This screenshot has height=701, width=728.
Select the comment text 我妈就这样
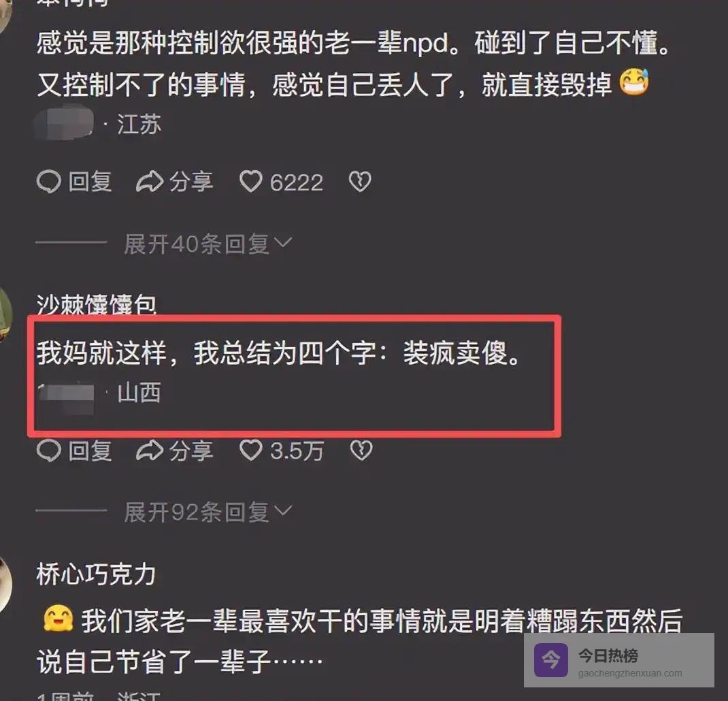click(101, 353)
